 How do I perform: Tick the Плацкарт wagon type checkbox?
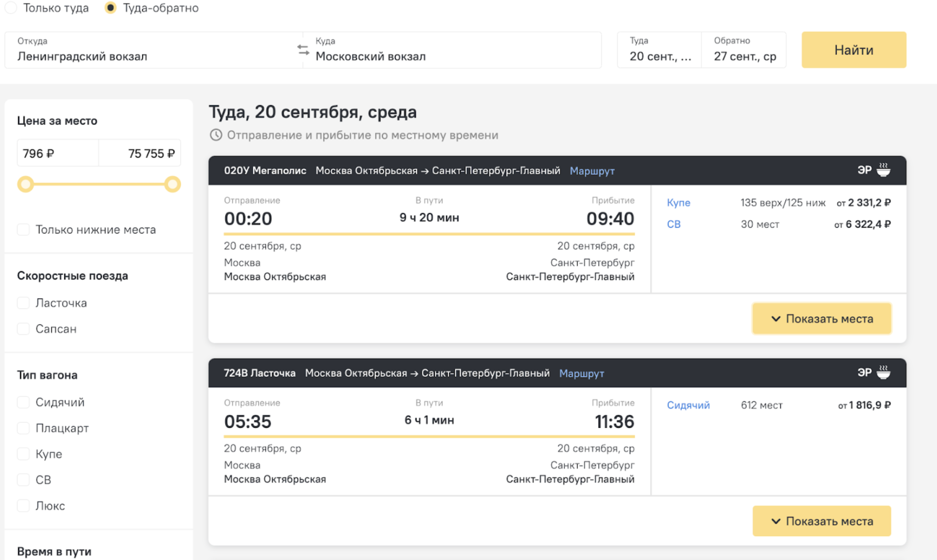23,428
